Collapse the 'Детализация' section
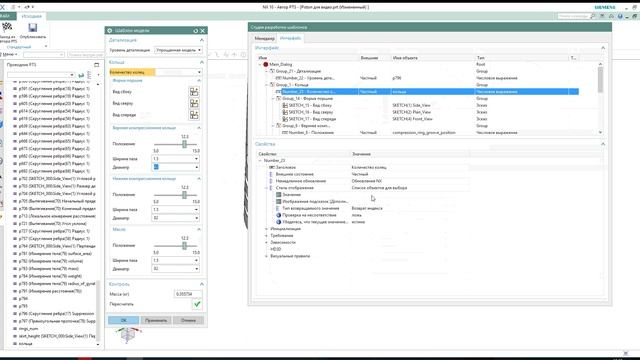This screenshot has width=640, height=360. tap(202, 40)
